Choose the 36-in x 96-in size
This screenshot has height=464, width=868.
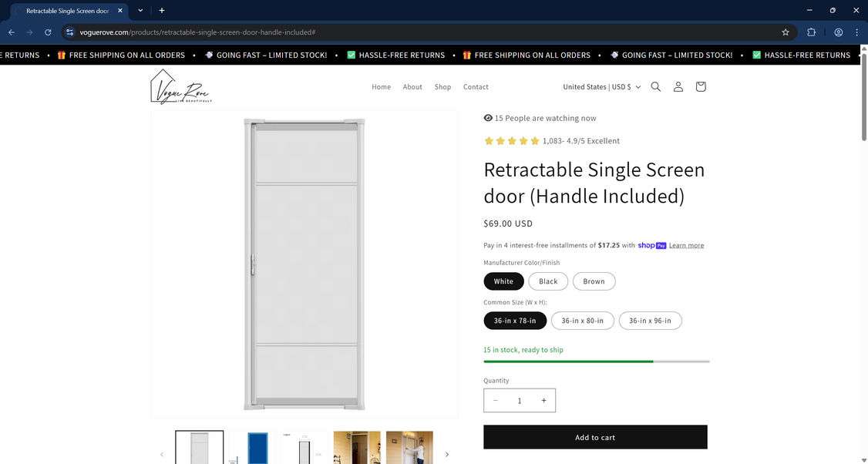point(650,321)
